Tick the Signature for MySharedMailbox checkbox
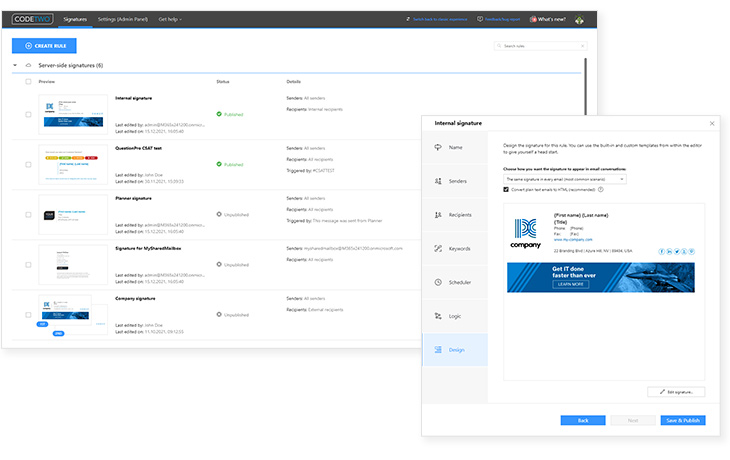Viewport: 730px width, 460px height. [x=28, y=264]
